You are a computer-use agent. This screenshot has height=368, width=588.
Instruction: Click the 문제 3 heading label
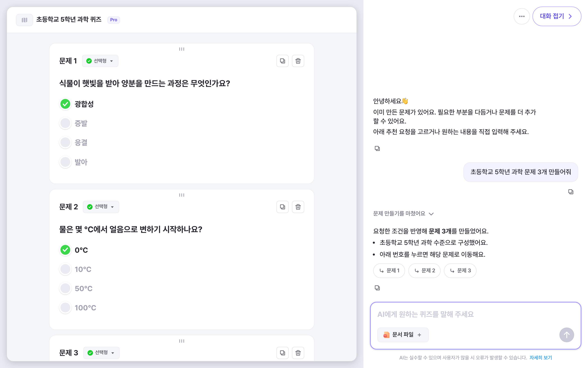click(69, 353)
